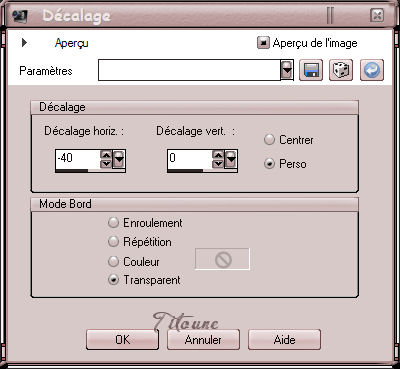Close the Décalage dialog window
This screenshot has width=400, height=369.
click(x=377, y=15)
